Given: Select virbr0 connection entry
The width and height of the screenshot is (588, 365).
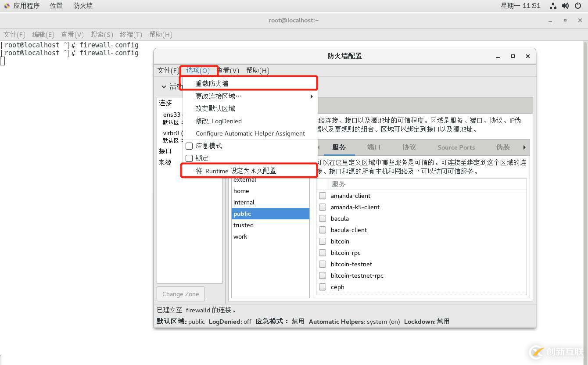Looking at the screenshot, I should pos(172,136).
